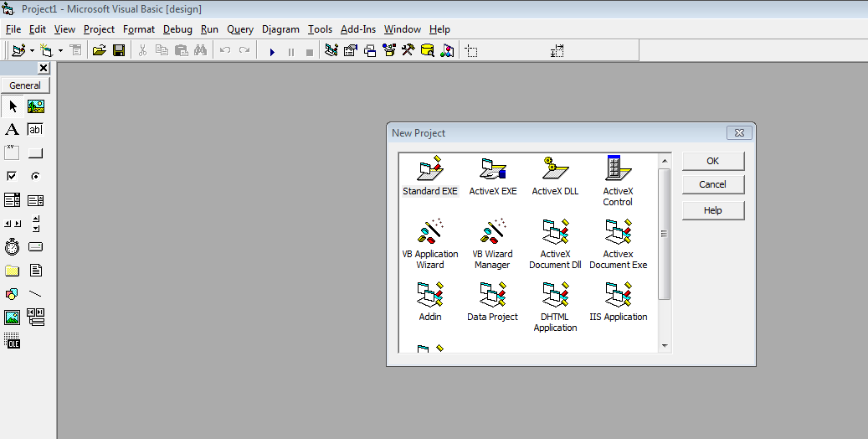The image size is (868, 439).
Task: Expand dropdown arrow next to Add Form icon
Action: coord(60,51)
